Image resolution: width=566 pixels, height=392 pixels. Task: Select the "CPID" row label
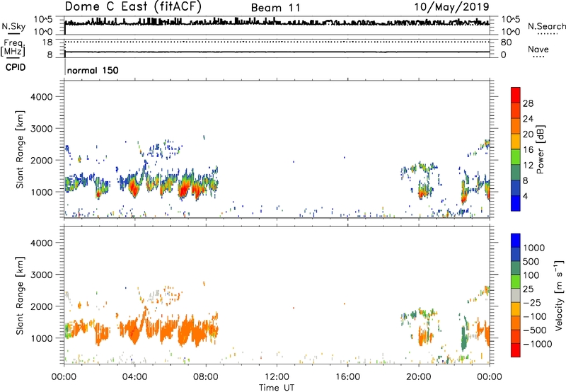[x=15, y=67]
